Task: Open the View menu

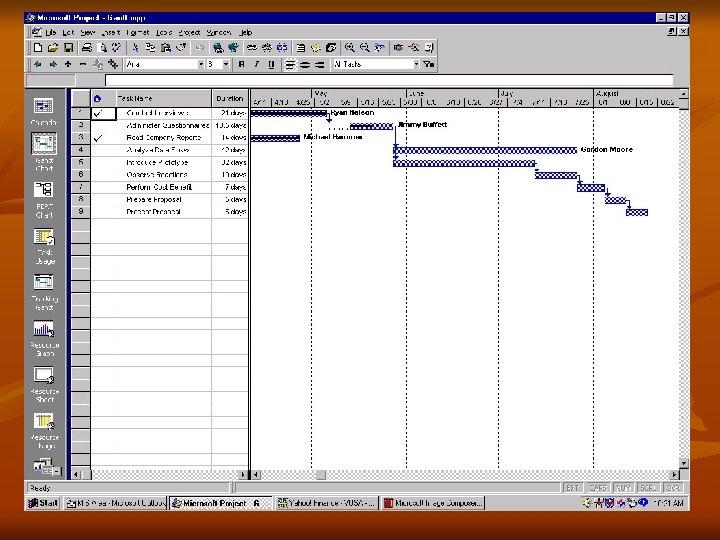Action: [x=88, y=33]
